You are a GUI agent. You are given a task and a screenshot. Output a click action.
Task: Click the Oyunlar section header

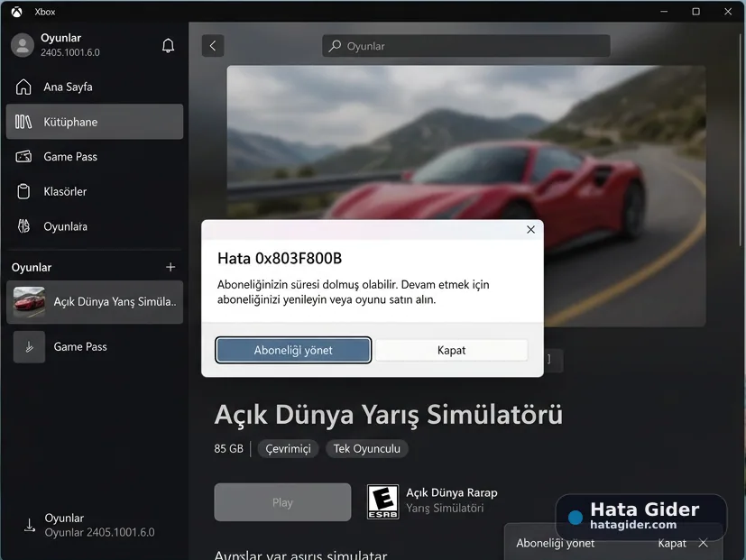[x=32, y=268]
